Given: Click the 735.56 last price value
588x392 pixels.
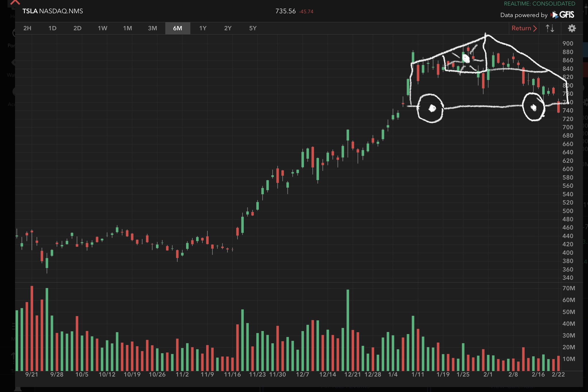Looking at the screenshot, I should [x=285, y=11].
